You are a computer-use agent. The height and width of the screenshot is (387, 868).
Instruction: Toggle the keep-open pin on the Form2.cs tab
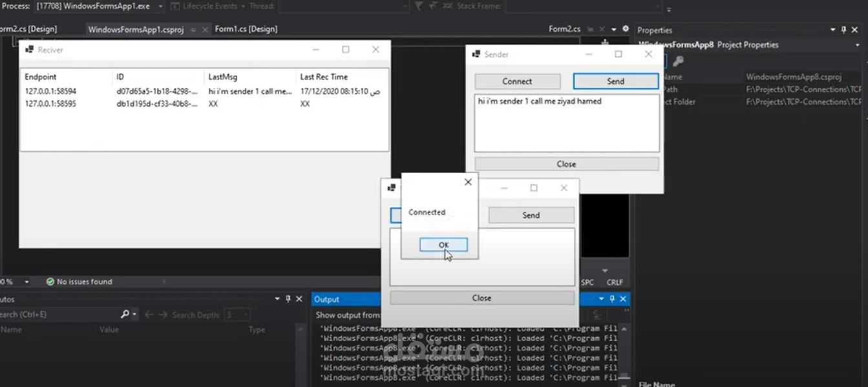click(x=591, y=29)
